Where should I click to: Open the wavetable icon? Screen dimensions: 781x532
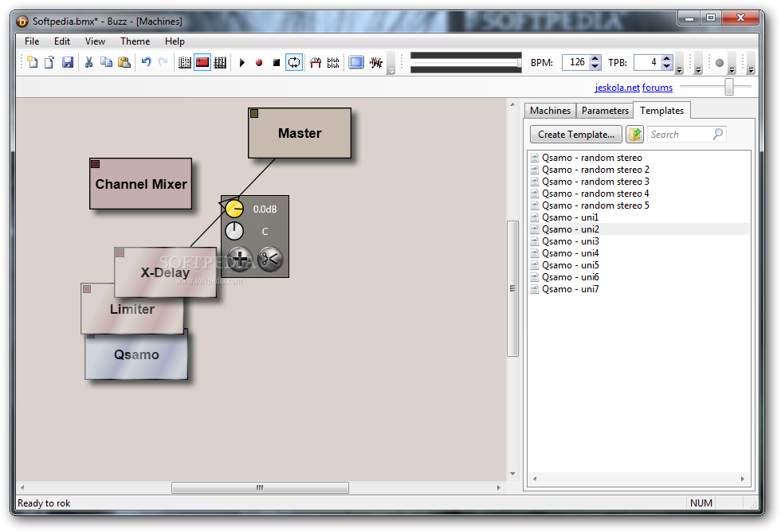coord(316,62)
